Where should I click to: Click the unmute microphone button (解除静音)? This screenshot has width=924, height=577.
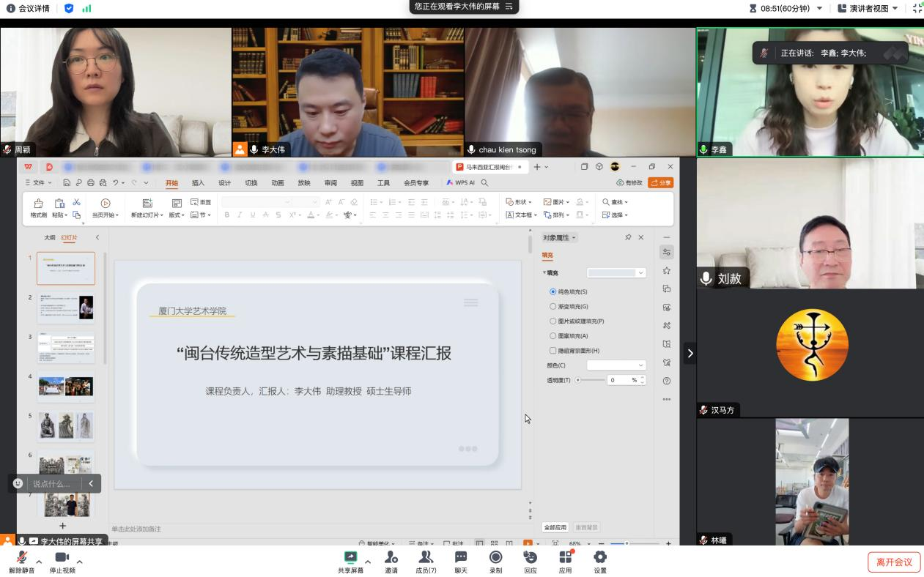tap(21, 559)
